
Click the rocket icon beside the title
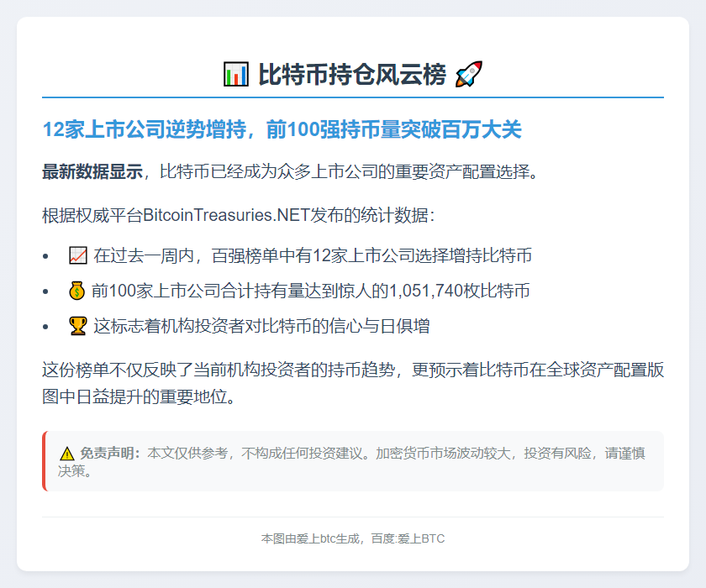tap(467, 72)
